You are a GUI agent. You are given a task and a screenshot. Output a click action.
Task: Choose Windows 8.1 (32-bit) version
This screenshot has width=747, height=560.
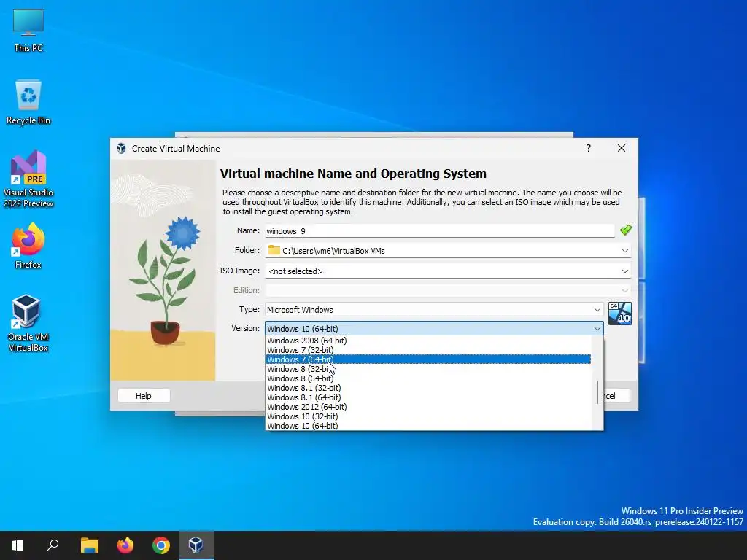click(427, 388)
